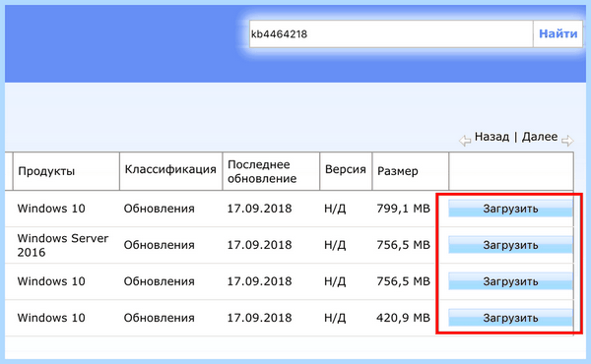Select the Windows Server 2016 product cell
This screenshot has height=364, width=591.
(63, 245)
